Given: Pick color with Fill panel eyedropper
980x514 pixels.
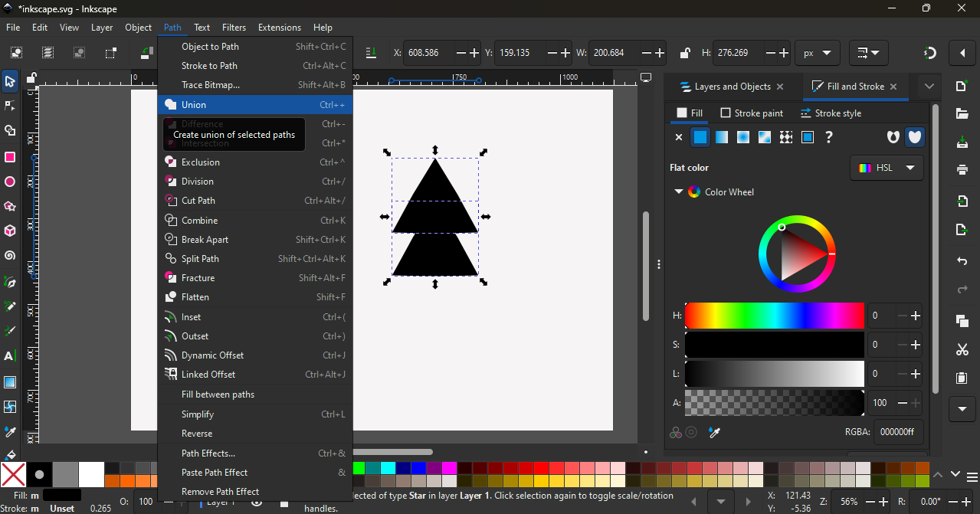Looking at the screenshot, I should click(714, 433).
